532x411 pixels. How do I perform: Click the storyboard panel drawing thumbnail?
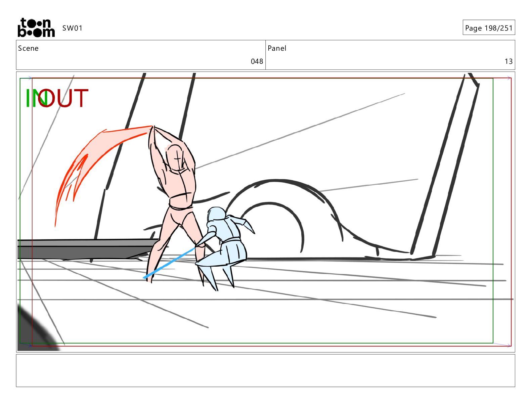click(265, 212)
